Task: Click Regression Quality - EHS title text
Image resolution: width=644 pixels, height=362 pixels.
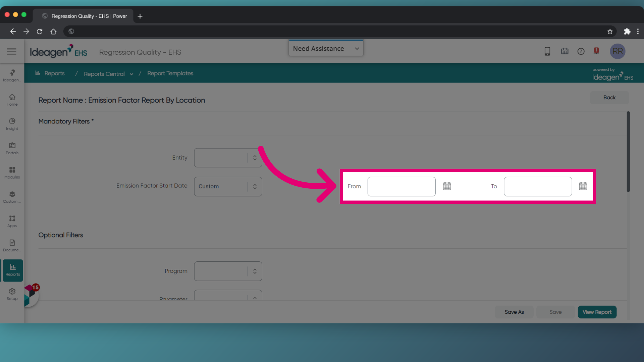Action: coord(140,52)
